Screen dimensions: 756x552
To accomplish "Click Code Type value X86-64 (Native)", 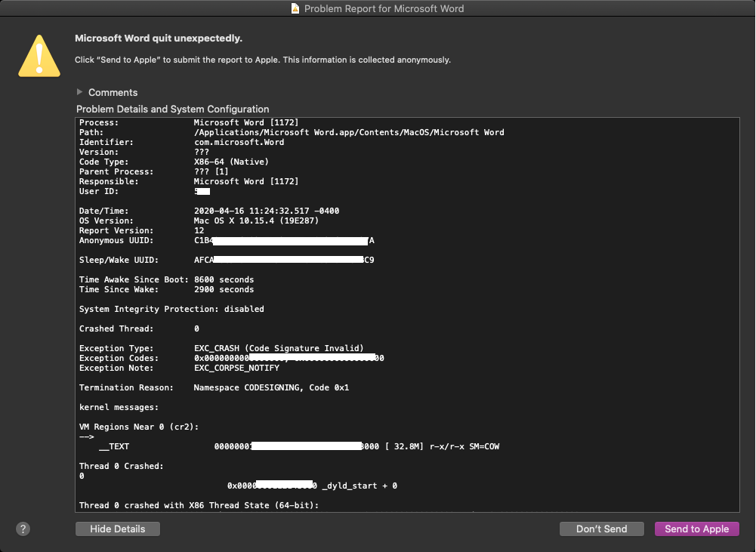I will click(231, 162).
